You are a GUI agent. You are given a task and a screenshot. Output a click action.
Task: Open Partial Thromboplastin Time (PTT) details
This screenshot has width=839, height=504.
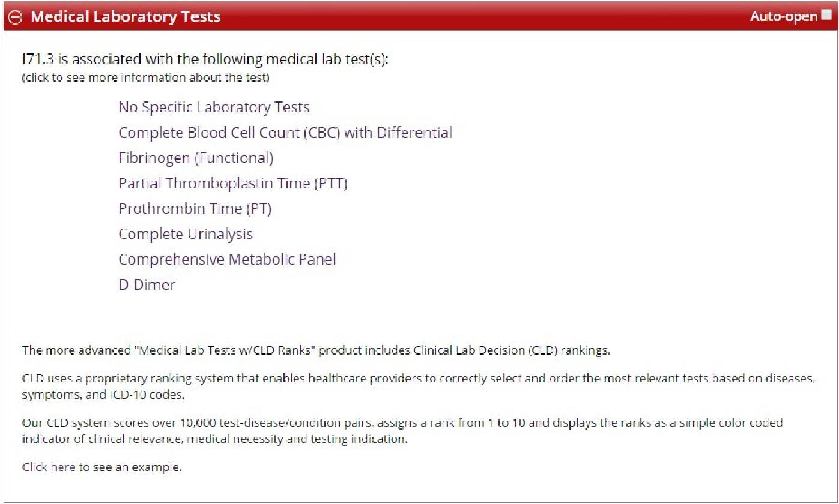(x=232, y=184)
